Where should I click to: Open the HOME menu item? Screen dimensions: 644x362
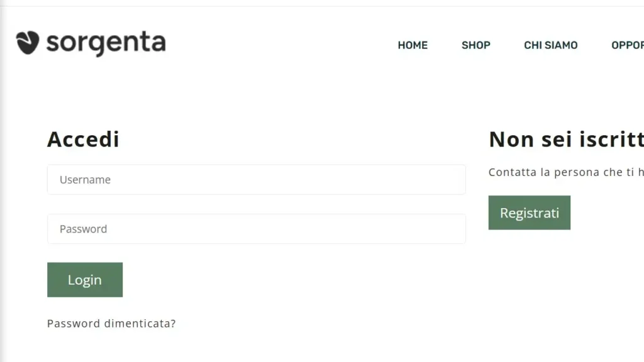pos(413,45)
